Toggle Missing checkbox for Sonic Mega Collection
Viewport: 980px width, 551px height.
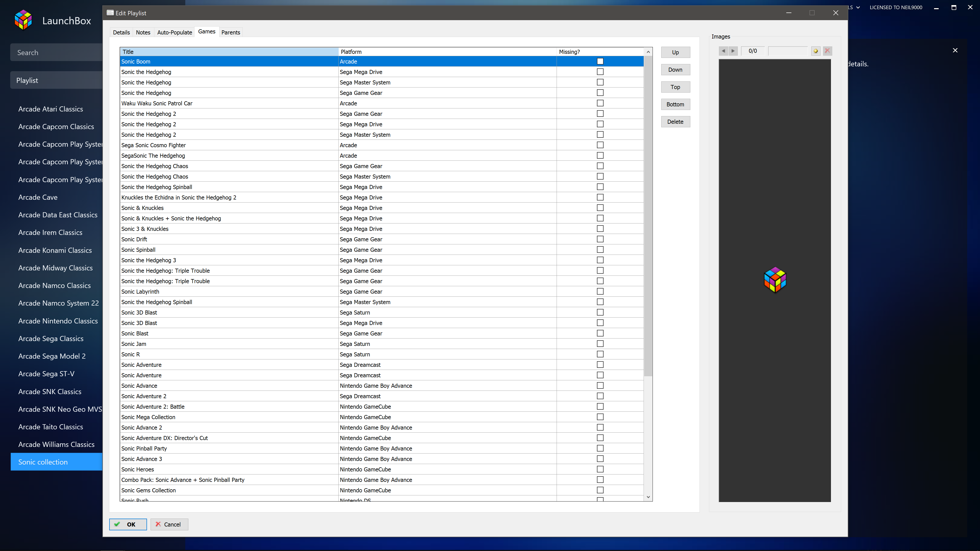600,417
